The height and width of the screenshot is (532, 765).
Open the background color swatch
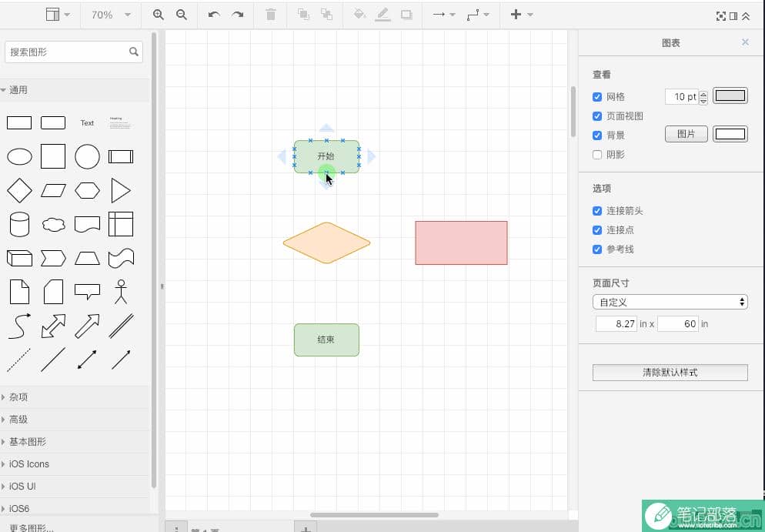pos(730,134)
